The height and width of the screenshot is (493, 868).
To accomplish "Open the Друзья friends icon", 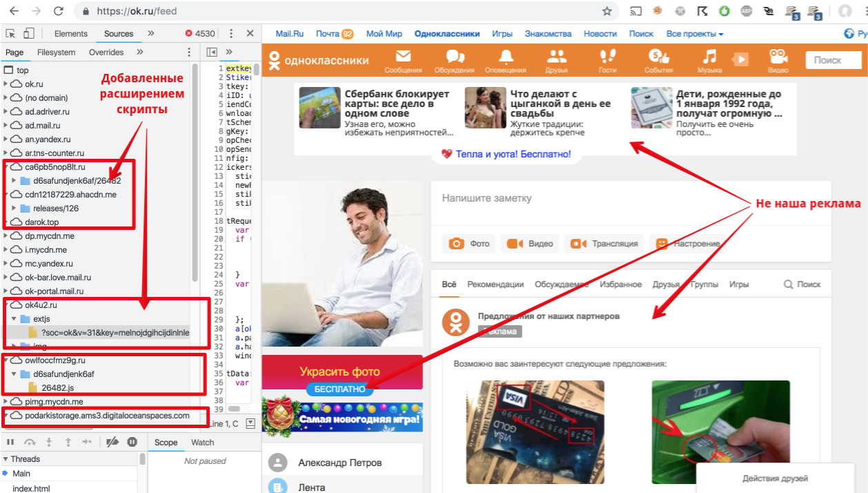I will click(556, 57).
